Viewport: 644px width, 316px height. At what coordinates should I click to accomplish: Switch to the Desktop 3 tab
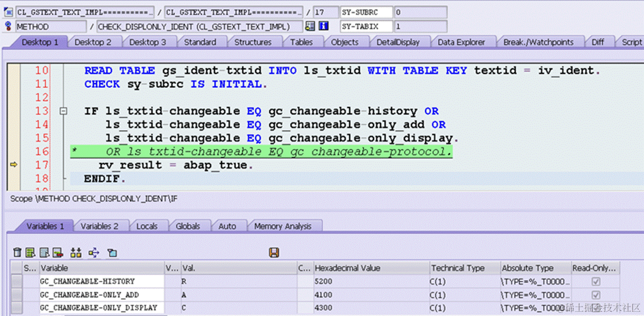[148, 42]
